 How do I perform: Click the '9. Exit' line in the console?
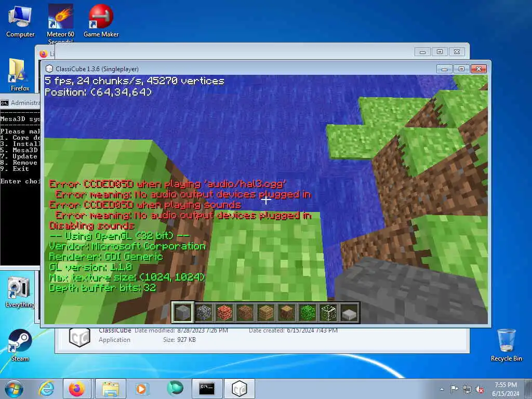click(15, 169)
